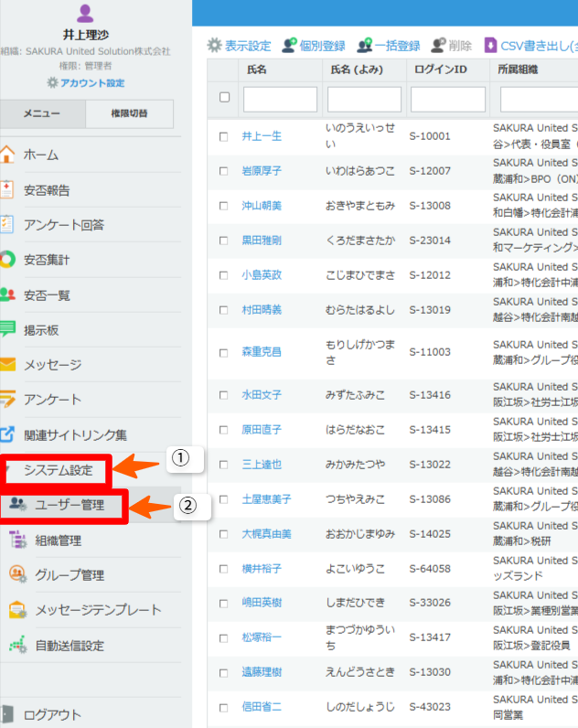Click the 表示設定 gear icon
The width and height of the screenshot is (578, 728).
(x=215, y=45)
